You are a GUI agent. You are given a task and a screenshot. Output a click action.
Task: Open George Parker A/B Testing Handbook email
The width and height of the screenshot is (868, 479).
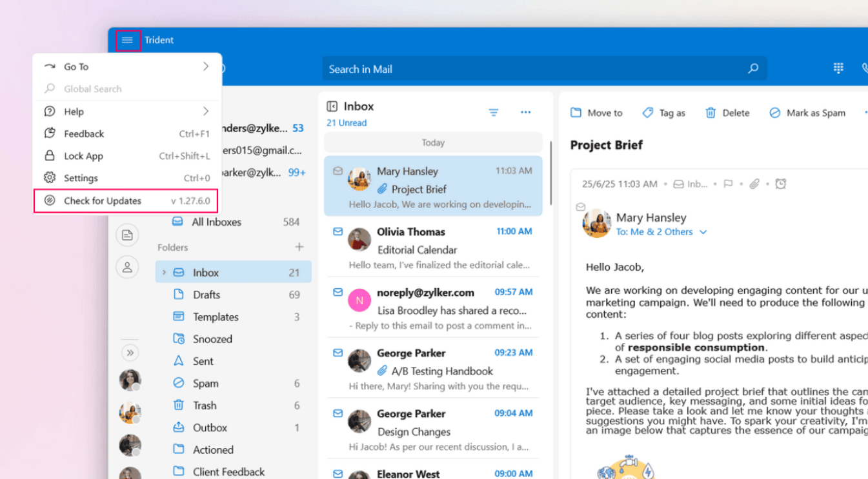coord(433,368)
